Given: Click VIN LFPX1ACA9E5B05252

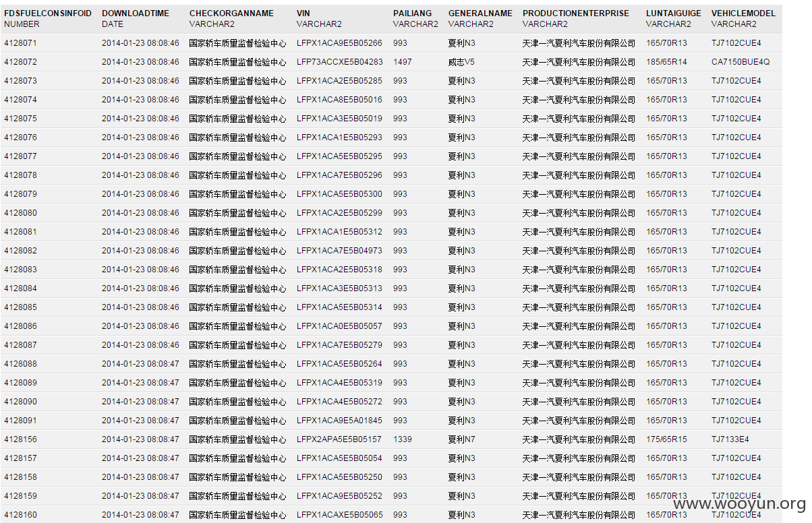Looking at the screenshot, I should pyautogui.click(x=339, y=496).
